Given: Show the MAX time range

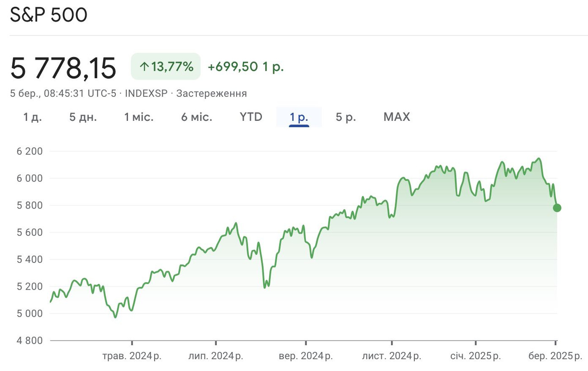Looking at the screenshot, I should [397, 117].
